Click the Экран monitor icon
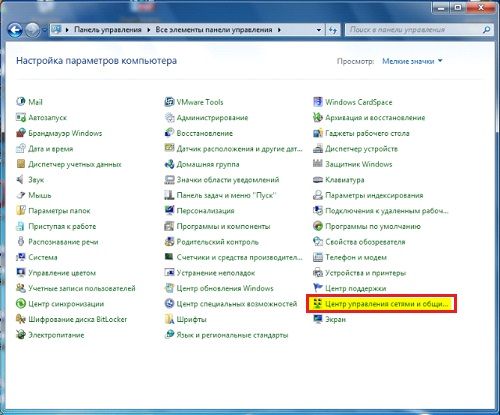This screenshot has height=415, width=500. [x=318, y=319]
